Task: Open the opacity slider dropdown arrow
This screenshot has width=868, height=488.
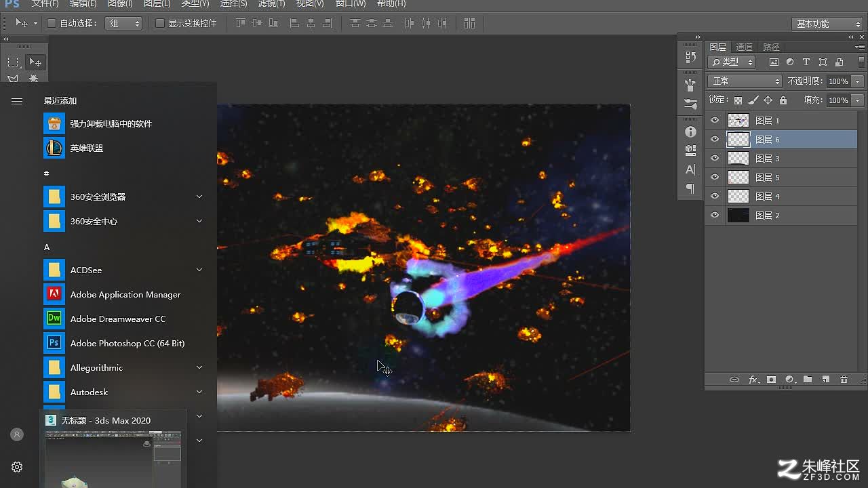Action: pos(859,81)
